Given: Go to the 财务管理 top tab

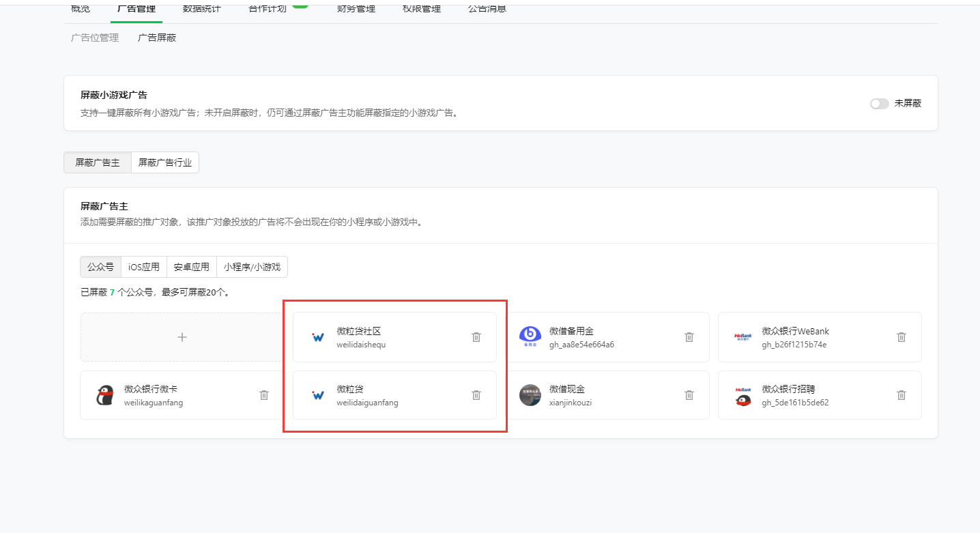Looking at the screenshot, I should pos(356,9).
